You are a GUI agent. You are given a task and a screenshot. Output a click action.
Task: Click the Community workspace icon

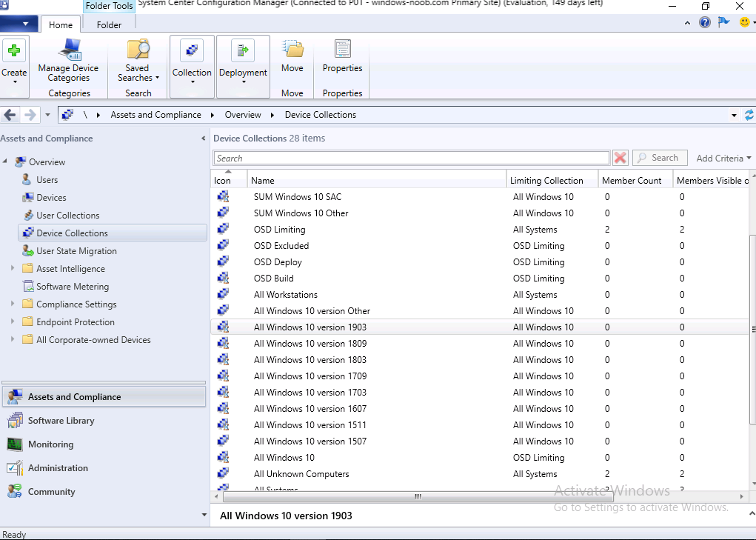[x=15, y=491]
